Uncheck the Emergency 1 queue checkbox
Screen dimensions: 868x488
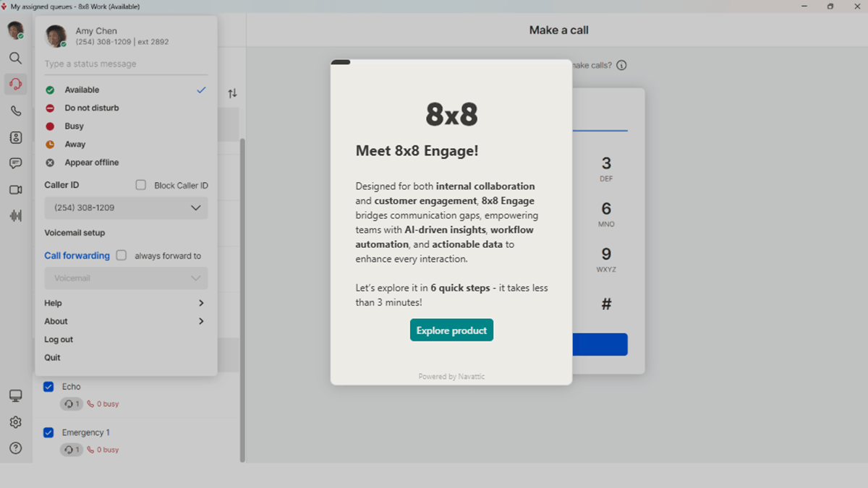(48, 432)
